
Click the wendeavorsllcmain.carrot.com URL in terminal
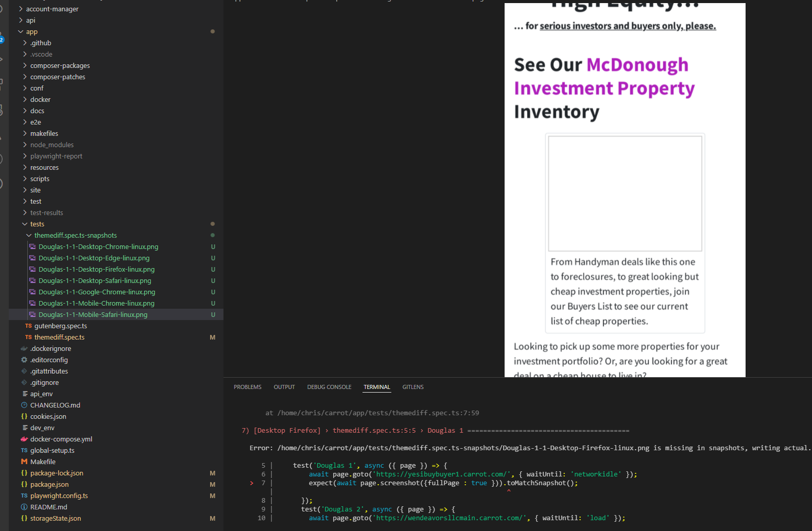click(450, 518)
